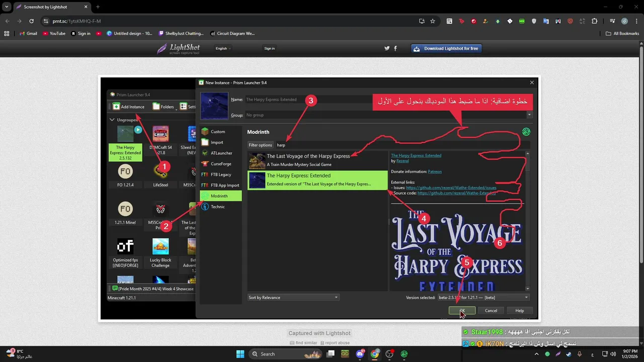644x362 pixels.
Task: Select the Technic source
Action: click(x=220, y=207)
